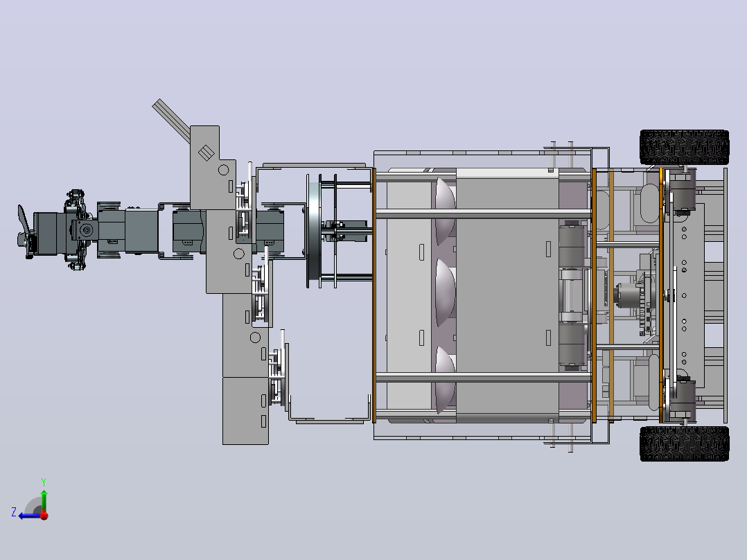Viewport: 747px width, 560px height.
Task: Select the upper black rubber tire
Action: [684, 147]
